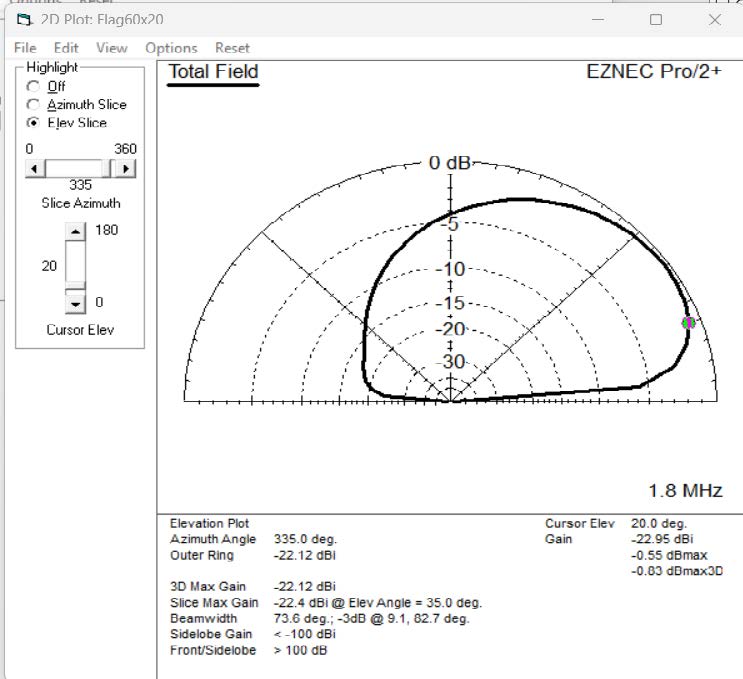Open the Edit menu
The height and width of the screenshot is (679, 743).
(x=66, y=47)
